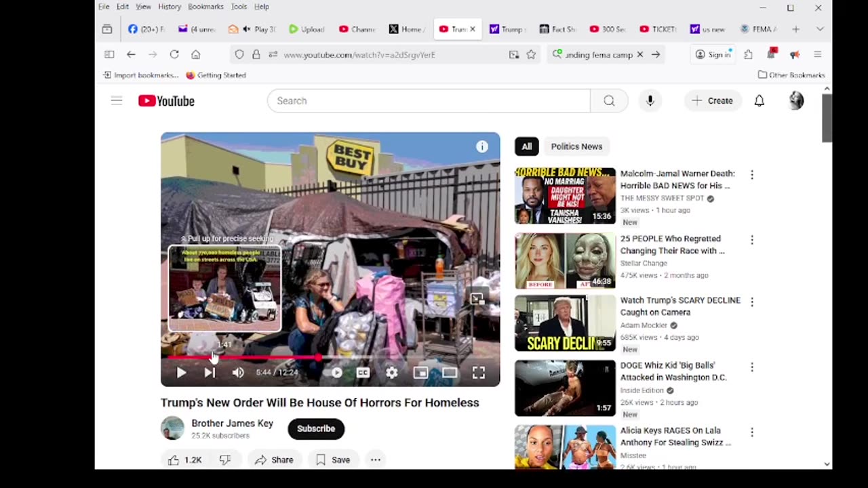The width and height of the screenshot is (868, 488).
Task: Open the browser extensions puzzle icon
Action: [x=748, y=54]
